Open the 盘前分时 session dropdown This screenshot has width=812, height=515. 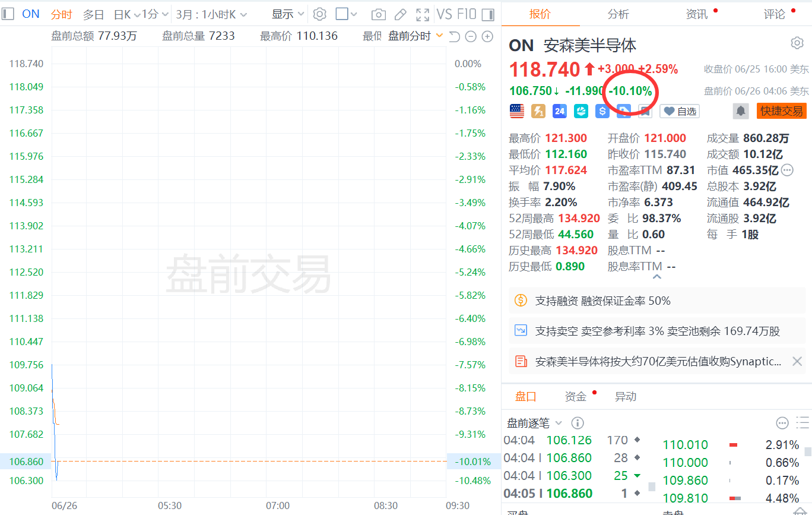point(415,36)
